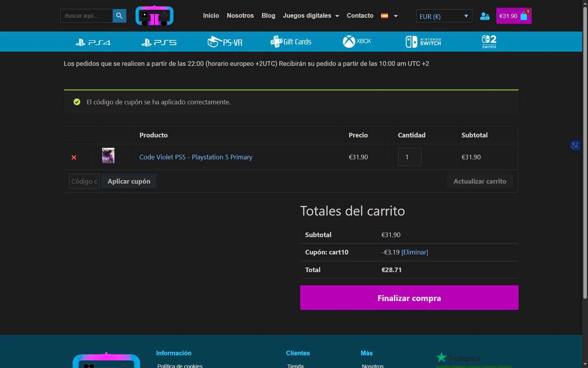This screenshot has height=368, width=588.
Task: Click the Cupón: cart10 label
Action: pos(327,252)
